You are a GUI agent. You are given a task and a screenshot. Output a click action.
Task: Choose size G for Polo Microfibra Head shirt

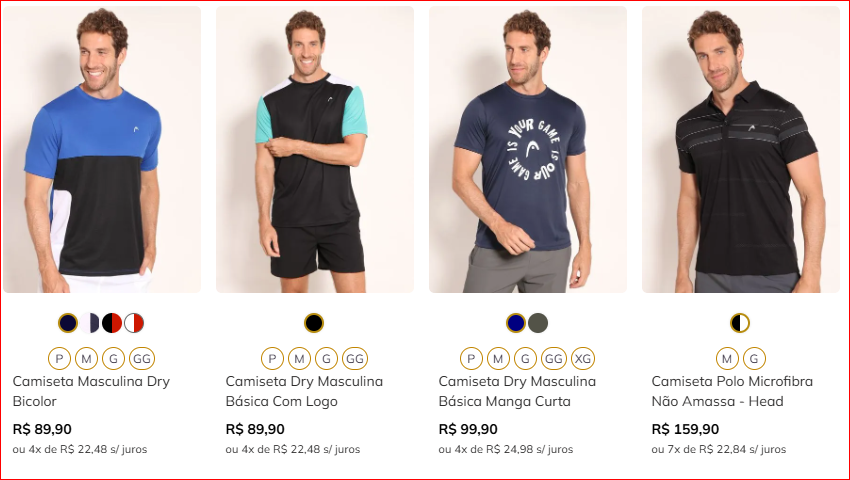click(754, 359)
